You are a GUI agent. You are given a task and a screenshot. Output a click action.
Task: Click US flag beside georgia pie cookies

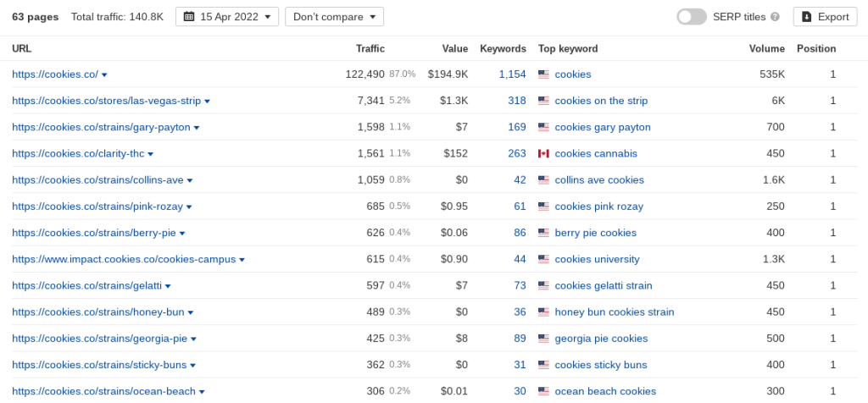click(543, 339)
